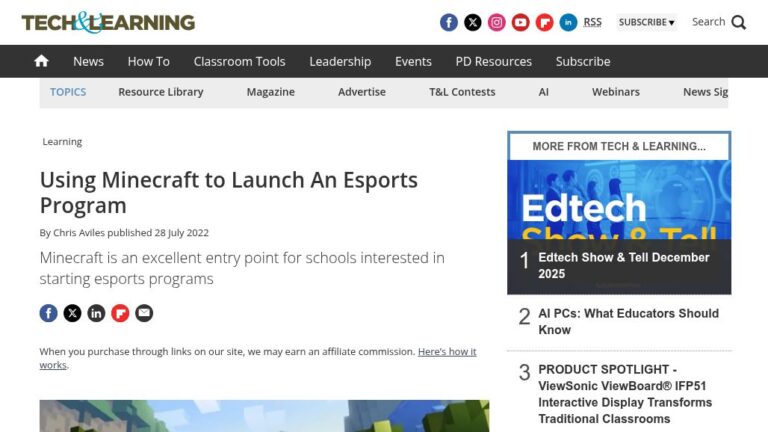Open the Leadership menu item

point(340,61)
